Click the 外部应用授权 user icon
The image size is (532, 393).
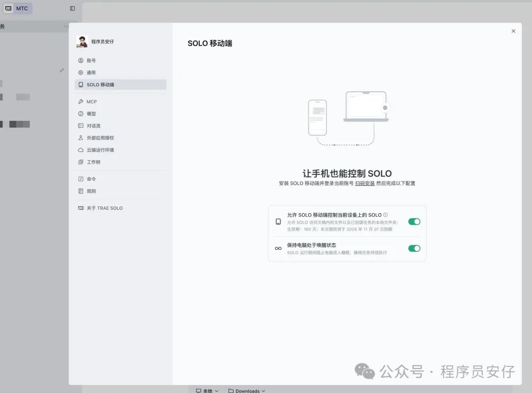(x=81, y=138)
